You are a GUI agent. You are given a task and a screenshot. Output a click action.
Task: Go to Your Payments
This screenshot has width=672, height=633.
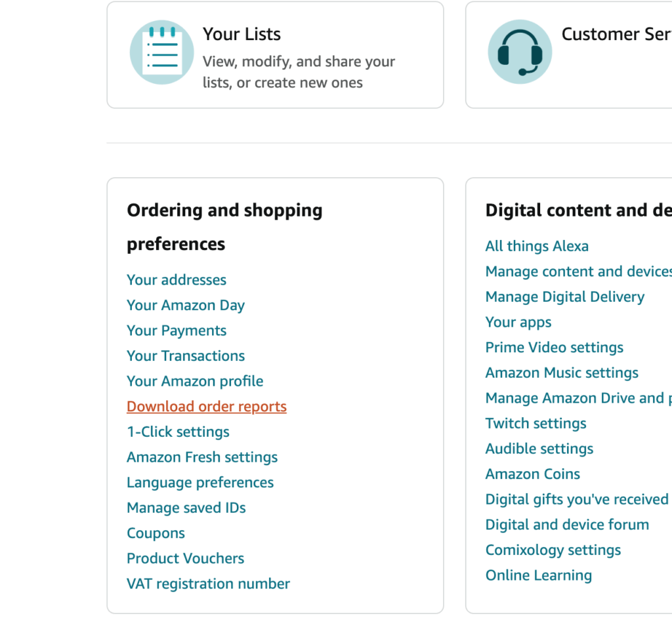[177, 331]
